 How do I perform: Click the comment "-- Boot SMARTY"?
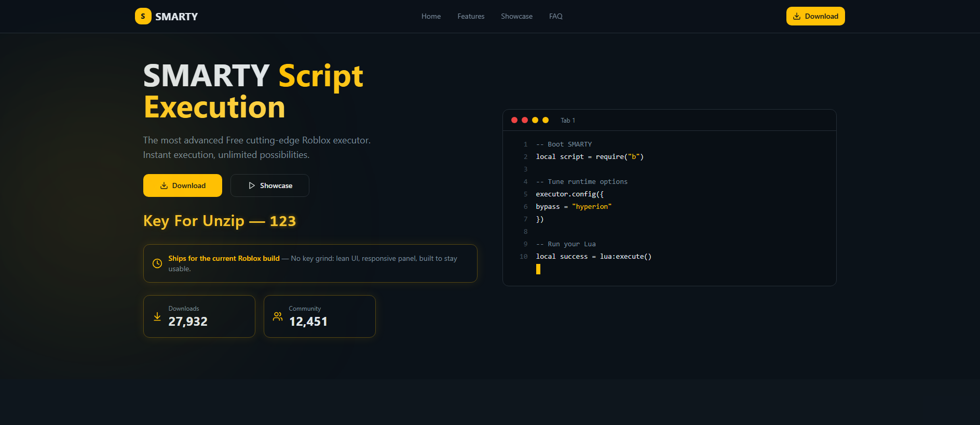[x=564, y=144]
